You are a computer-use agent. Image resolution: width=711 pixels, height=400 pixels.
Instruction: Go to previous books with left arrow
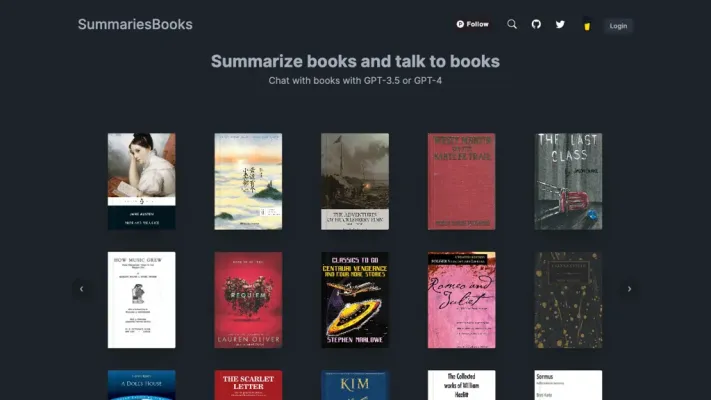click(x=82, y=289)
